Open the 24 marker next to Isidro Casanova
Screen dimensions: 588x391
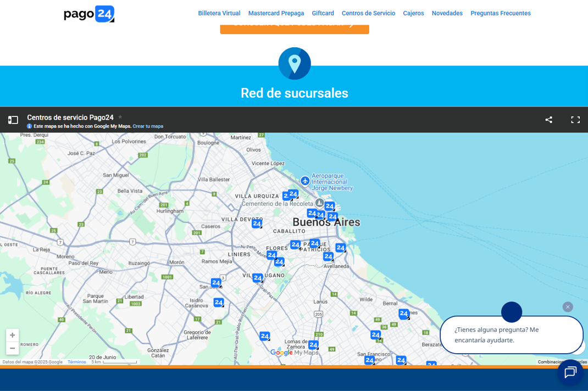pyautogui.click(x=219, y=302)
